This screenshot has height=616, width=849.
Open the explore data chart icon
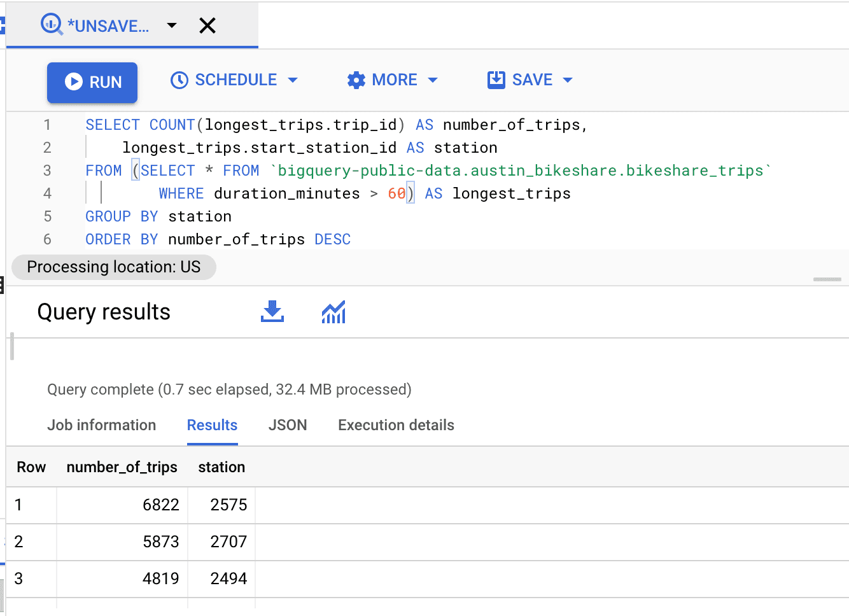point(333,312)
